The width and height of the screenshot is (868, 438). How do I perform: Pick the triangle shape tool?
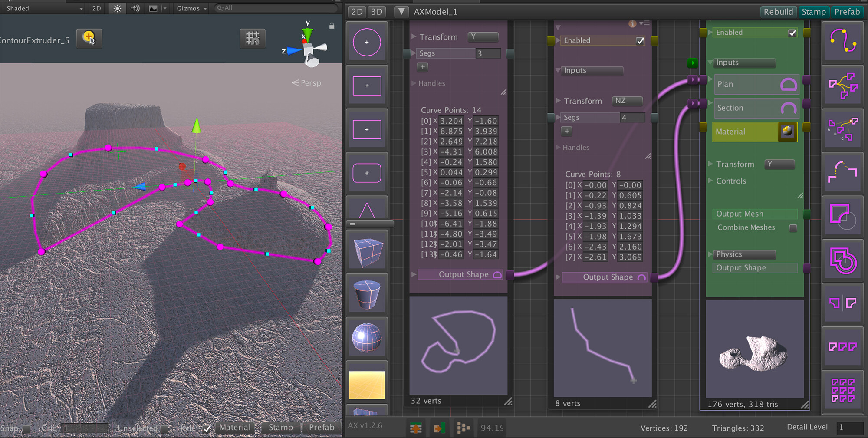(x=367, y=208)
